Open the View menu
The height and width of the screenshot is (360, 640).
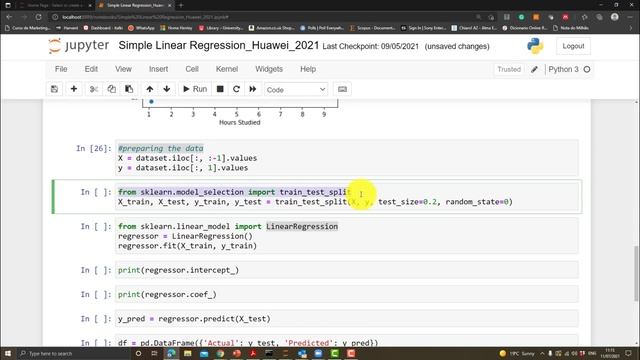coord(123,69)
